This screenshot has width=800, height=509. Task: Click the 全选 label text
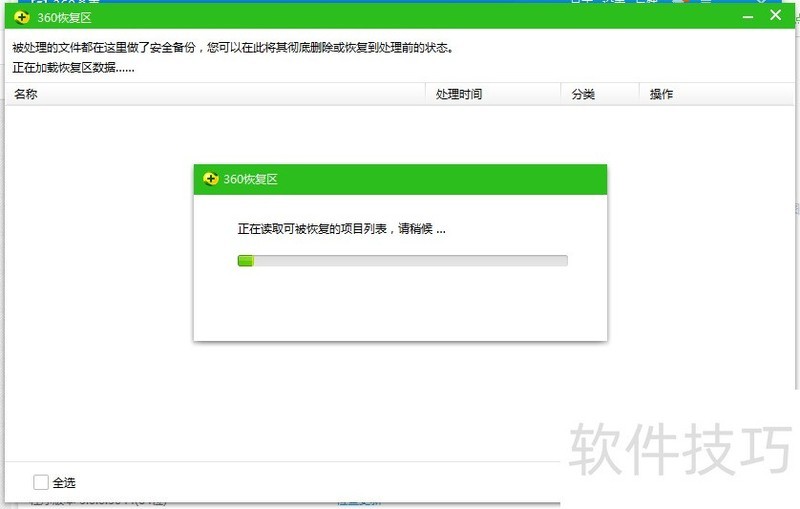tap(64, 482)
